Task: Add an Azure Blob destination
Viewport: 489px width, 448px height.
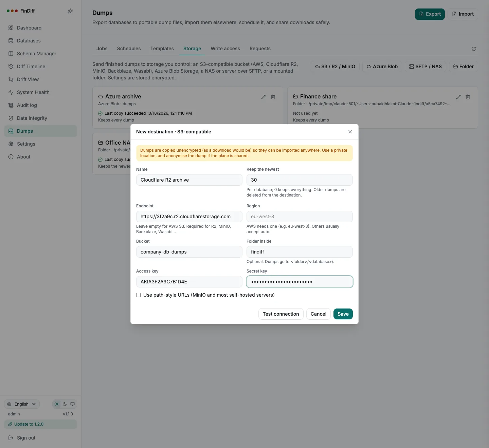Action: point(382,67)
